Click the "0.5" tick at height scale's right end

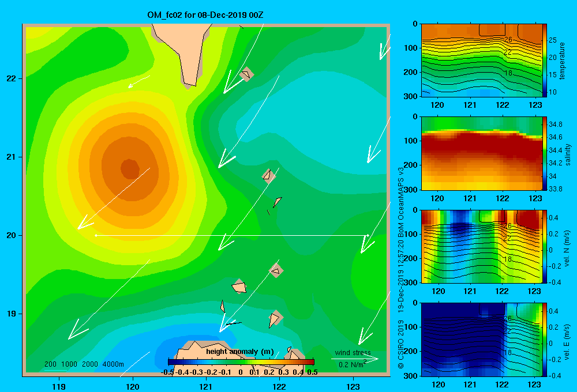(312, 372)
